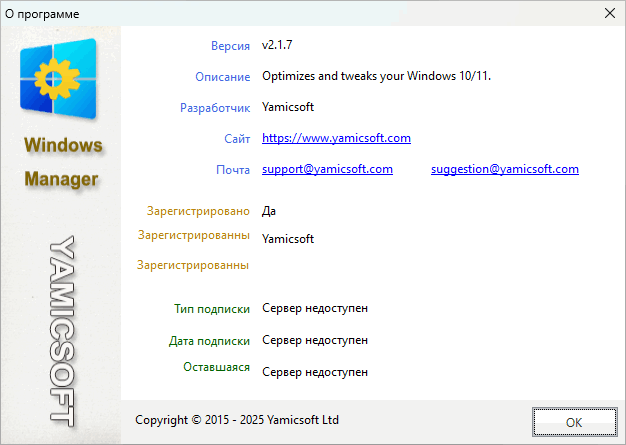Click the Copyright © 2015 - 2025 text

(237, 420)
